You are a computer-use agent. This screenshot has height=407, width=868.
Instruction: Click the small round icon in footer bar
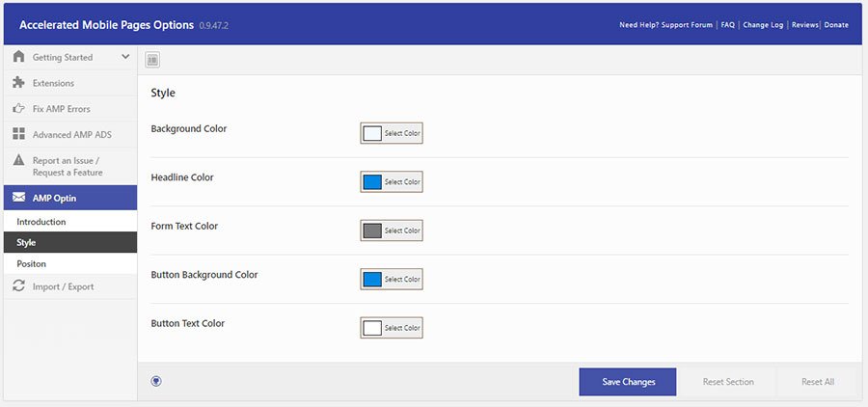[x=156, y=381]
